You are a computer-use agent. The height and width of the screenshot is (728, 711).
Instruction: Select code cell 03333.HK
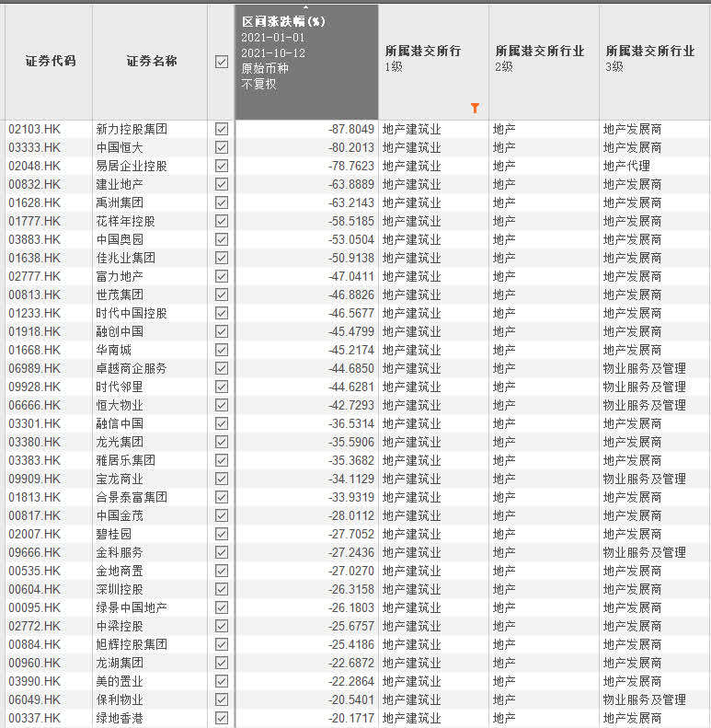35,147
